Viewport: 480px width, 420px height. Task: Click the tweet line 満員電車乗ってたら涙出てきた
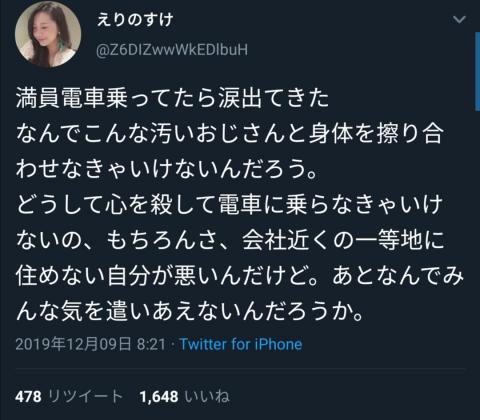coord(172,99)
